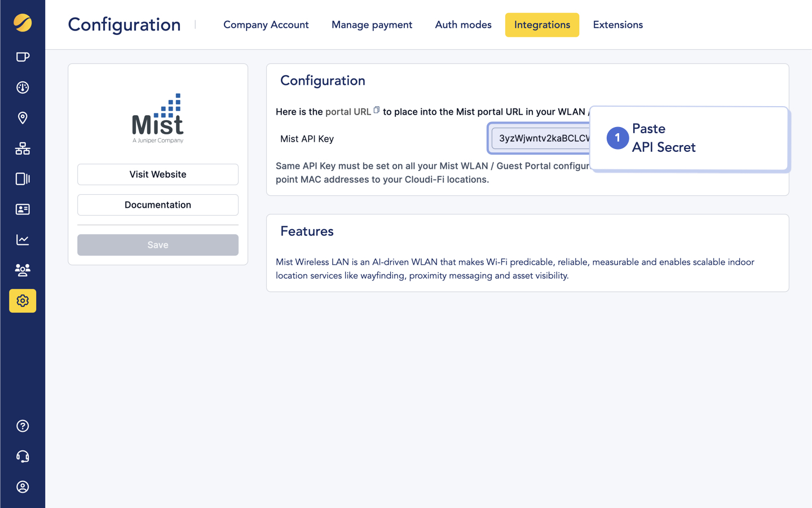Click the Visit Website button
This screenshot has height=508, width=812.
pos(157,174)
